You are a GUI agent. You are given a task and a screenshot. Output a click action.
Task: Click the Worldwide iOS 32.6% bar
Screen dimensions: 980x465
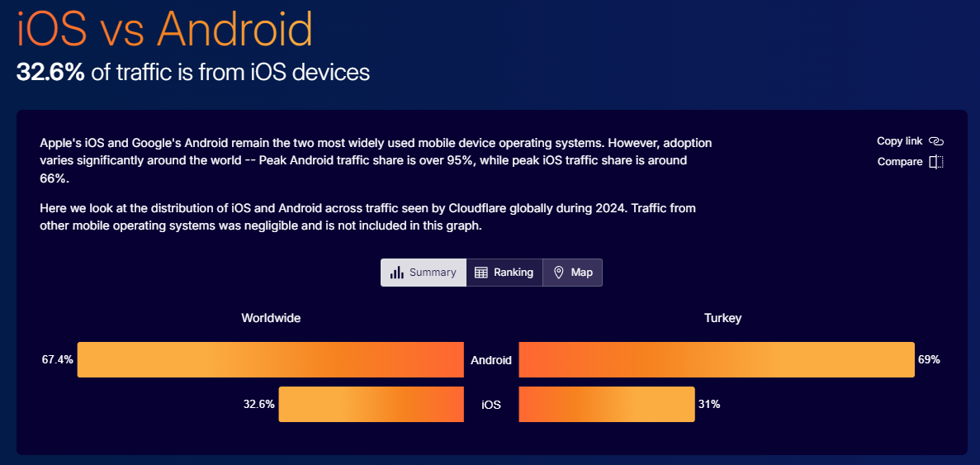(372, 405)
